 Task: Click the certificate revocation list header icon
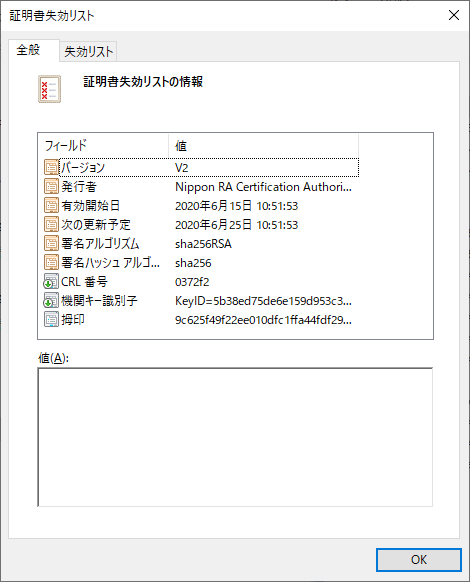[x=49, y=89]
